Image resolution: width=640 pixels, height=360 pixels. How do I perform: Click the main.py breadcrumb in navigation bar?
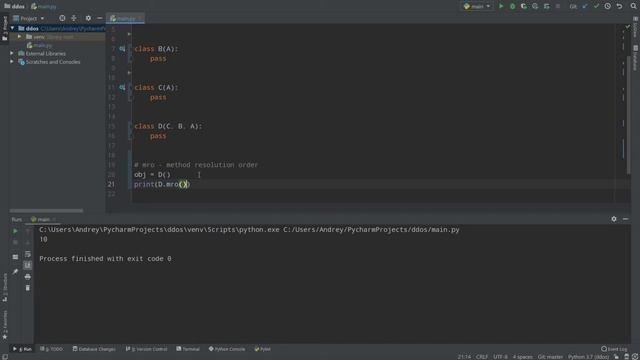point(44,6)
